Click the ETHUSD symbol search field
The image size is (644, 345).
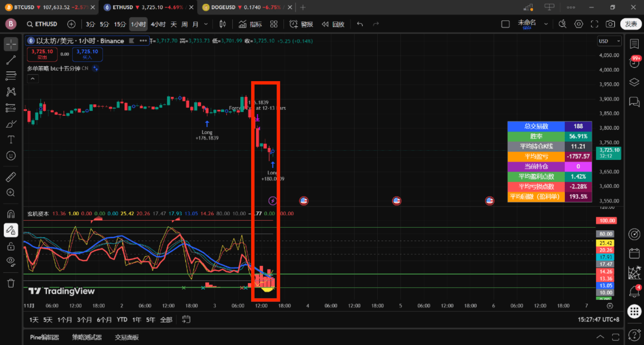click(x=42, y=24)
